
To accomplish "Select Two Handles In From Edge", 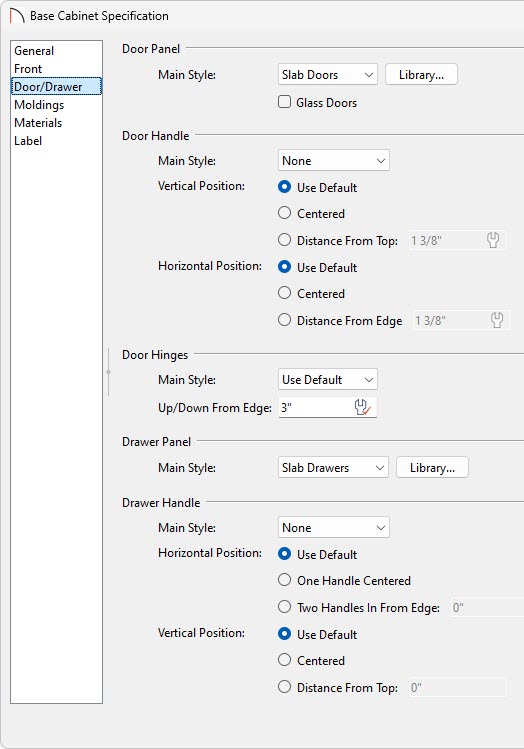I will pyautogui.click(x=284, y=607).
